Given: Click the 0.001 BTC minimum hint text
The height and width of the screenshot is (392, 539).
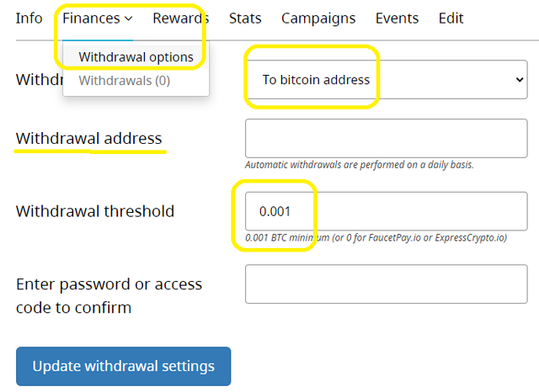Looking at the screenshot, I should coord(376,237).
